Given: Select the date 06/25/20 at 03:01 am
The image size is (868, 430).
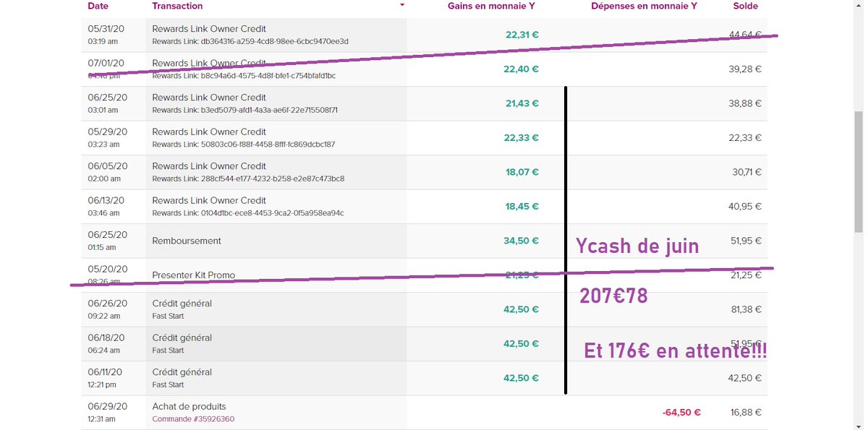Looking at the screenshot, I should tap(107, 103).
